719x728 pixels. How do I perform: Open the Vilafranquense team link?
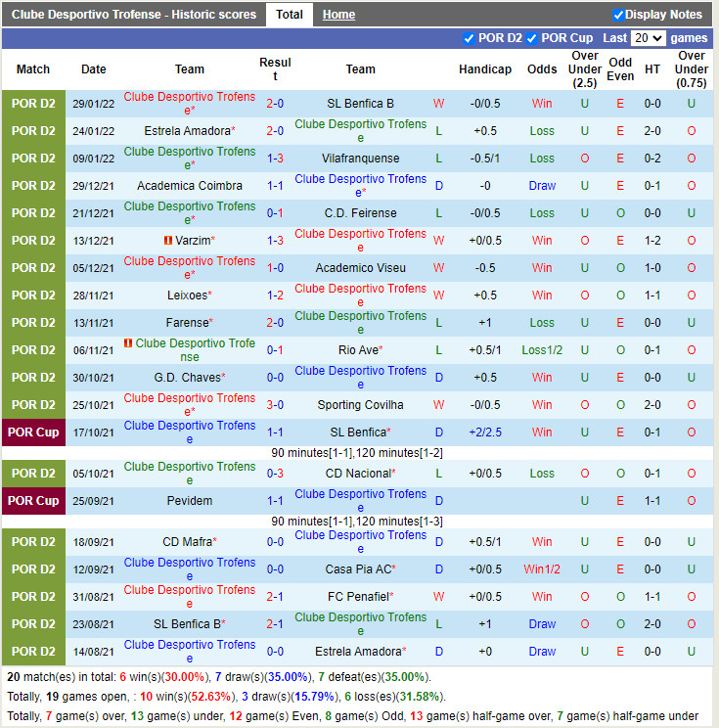(360, 159)
